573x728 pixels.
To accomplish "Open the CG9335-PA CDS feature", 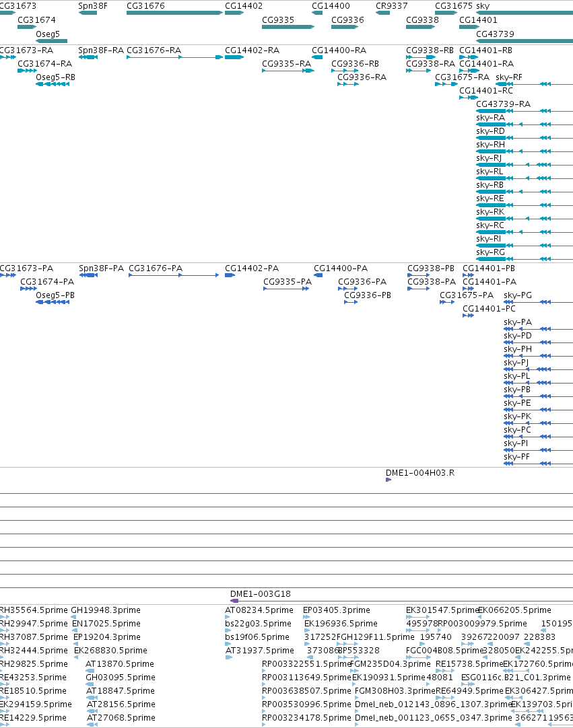I will [x=286, y=289].
